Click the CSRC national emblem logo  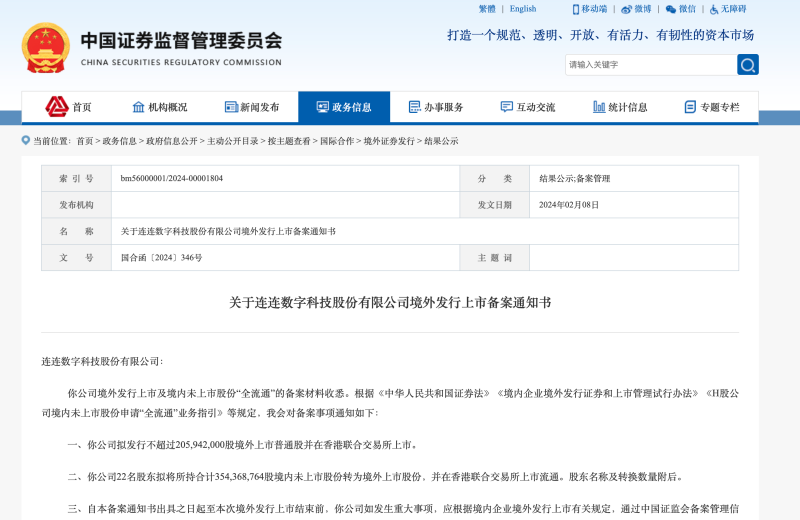coord(46,47)
